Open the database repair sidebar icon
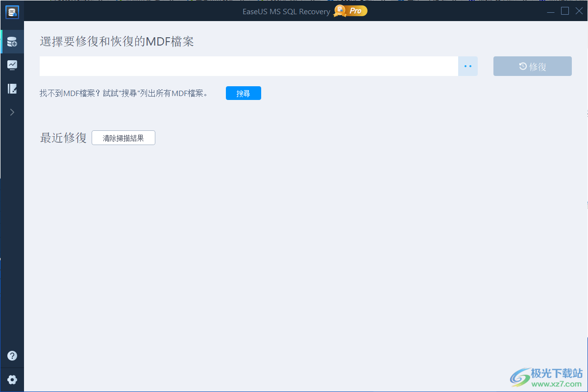This screenshot has width=588, height=392. point(12,42)
